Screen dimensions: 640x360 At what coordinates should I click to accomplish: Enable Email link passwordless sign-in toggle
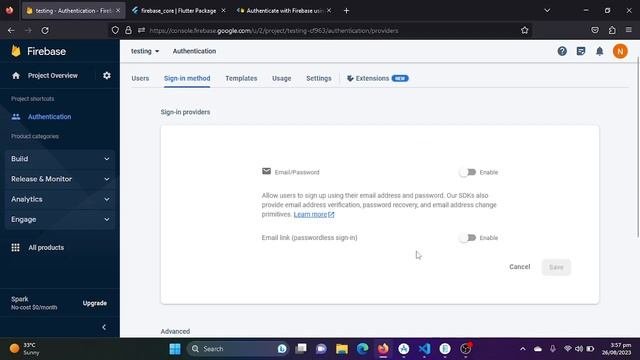click(x=468, y=238)
